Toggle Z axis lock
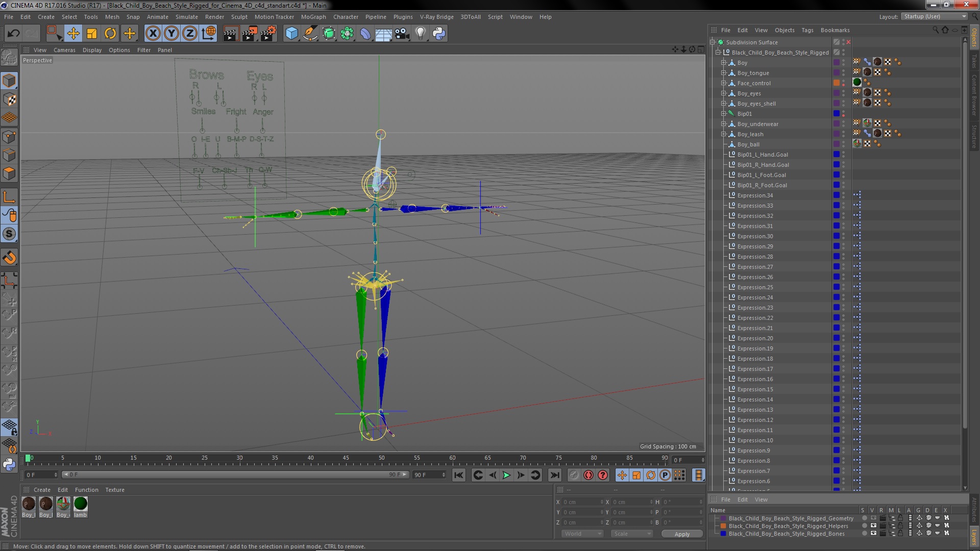Screen dimensions: 980x551 pos(190,34)
